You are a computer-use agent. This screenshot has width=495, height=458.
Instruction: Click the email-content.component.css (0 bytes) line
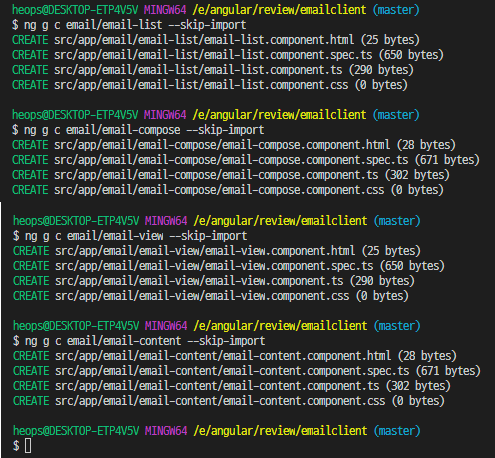pyautogui.click(x=229, y=401)
